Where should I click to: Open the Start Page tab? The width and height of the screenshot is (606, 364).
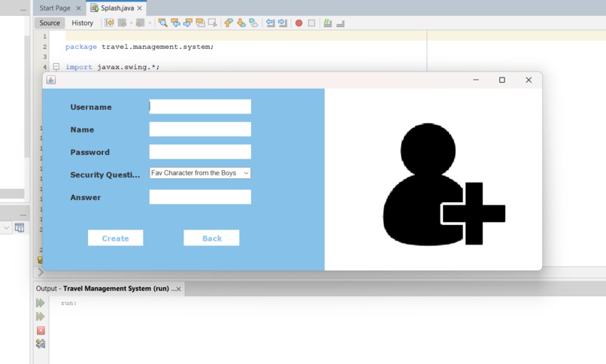click(x=55, y=8)
